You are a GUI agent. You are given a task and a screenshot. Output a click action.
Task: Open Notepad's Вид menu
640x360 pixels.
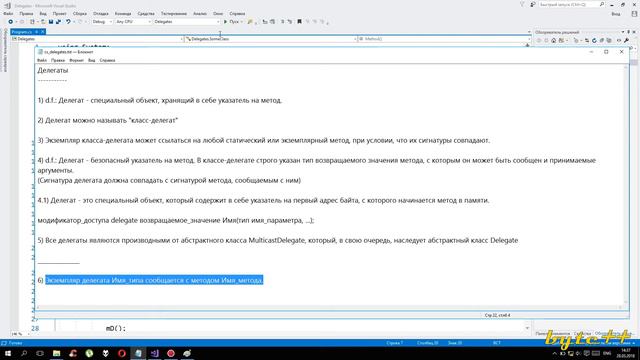91,60
